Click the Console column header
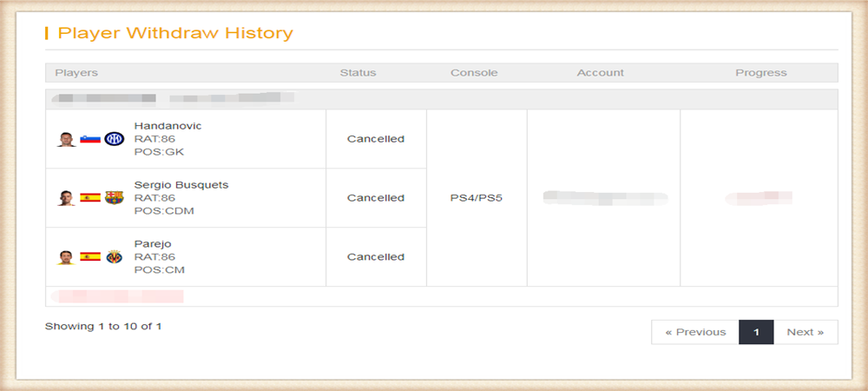Viewport: 868px width, 391px height. [x=474, y=72]
